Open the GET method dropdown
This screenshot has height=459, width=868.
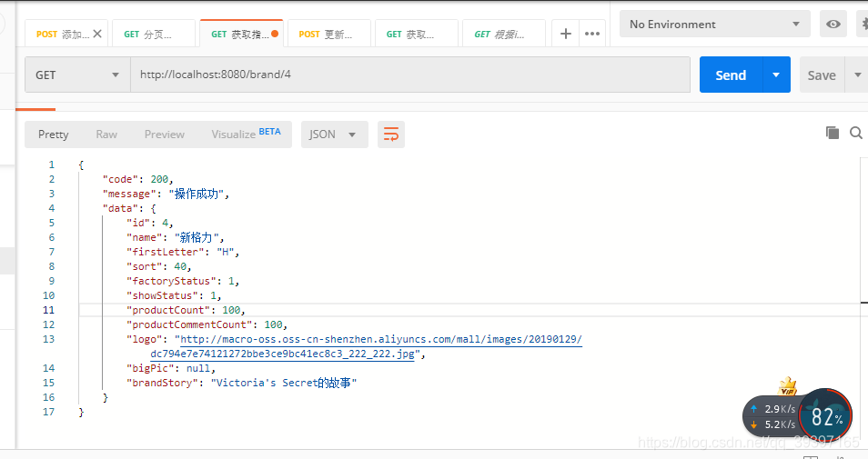point(77,75)
